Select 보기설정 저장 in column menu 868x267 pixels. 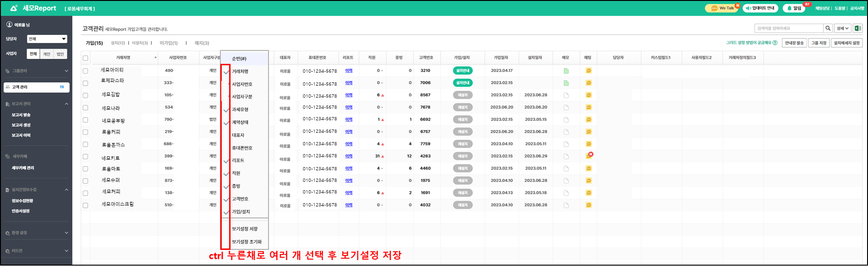pos(244,229)
